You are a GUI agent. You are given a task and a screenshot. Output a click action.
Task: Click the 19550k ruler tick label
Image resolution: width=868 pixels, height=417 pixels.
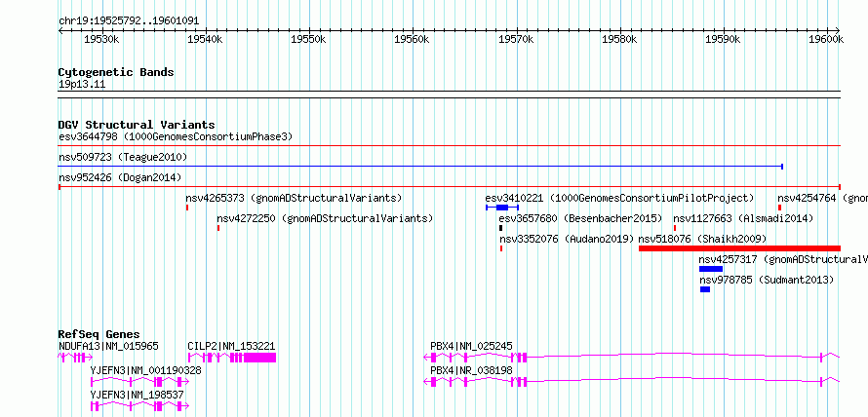[x=308, y=40]
